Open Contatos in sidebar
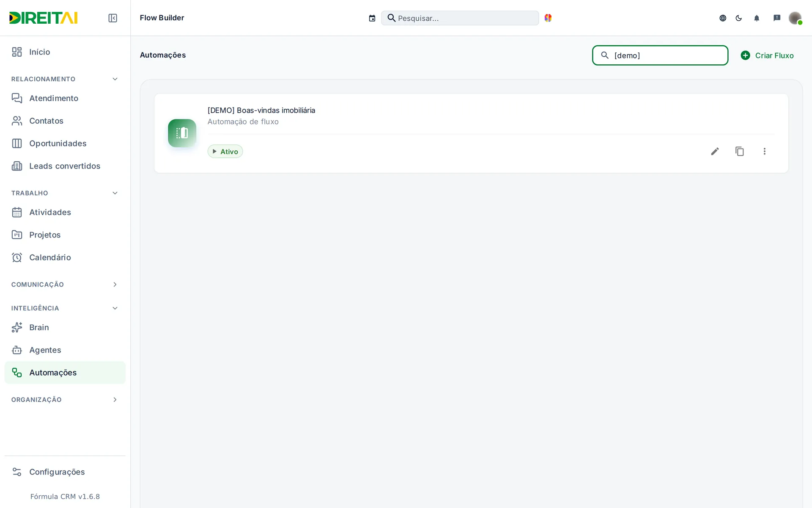This screenshot has width=812, height=508. (x=65, y=121)
